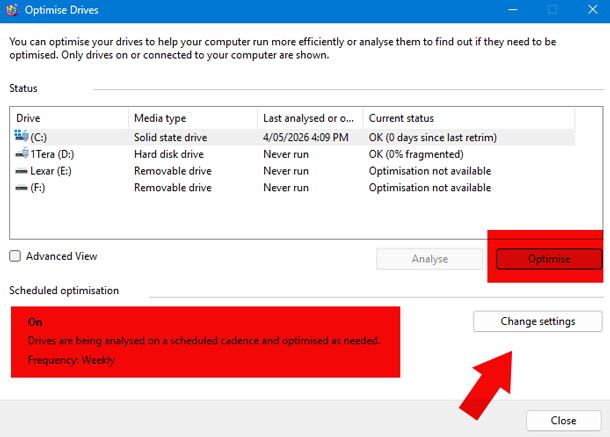Click the Last analysed or optimised column header
The width and height of the screenshot is (610, 437).
pyautogui.click(x=309, y=118)
